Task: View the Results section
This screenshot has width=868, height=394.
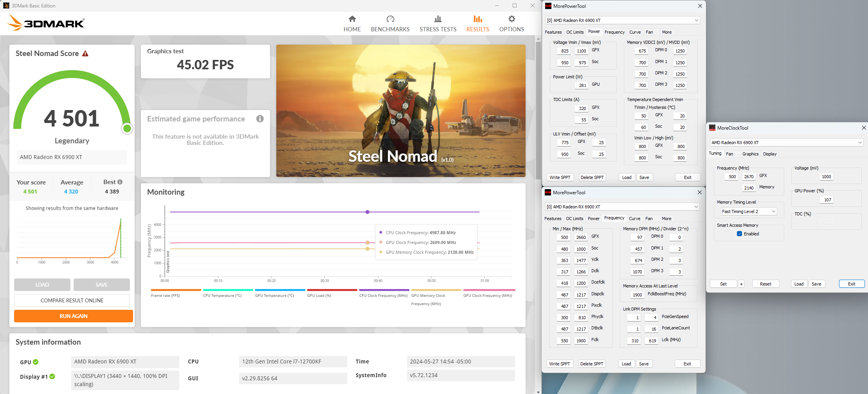Action: tap(477, 23)
